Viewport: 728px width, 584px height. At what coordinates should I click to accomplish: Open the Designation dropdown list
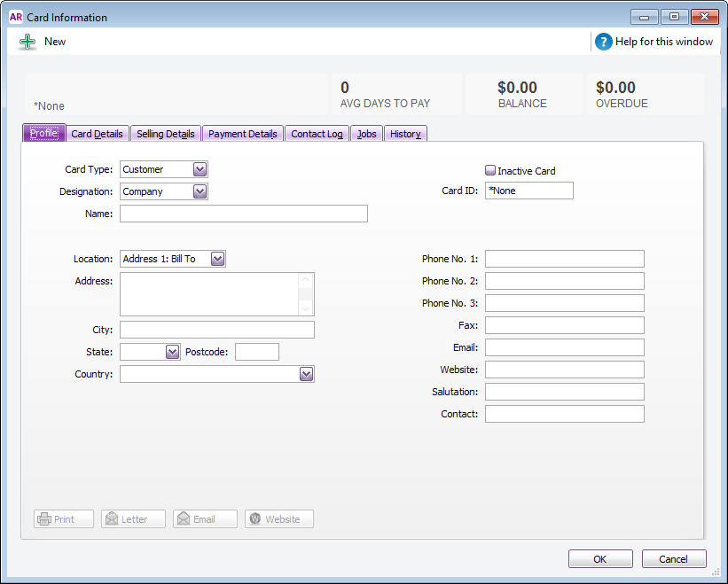tap(200, 191)
